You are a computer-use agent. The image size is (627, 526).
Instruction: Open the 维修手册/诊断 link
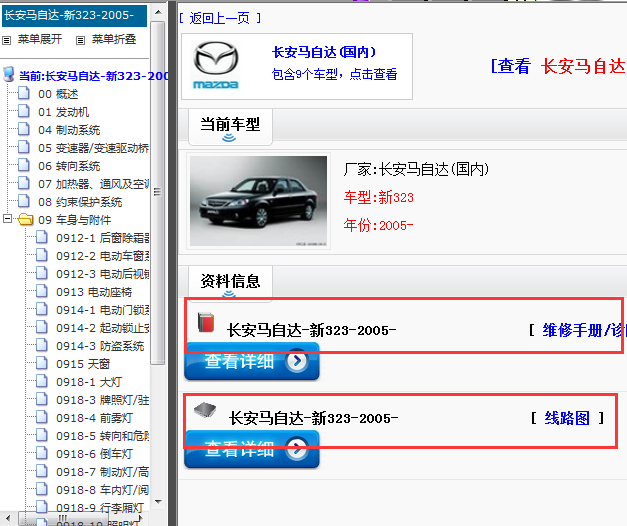[583, 330]
